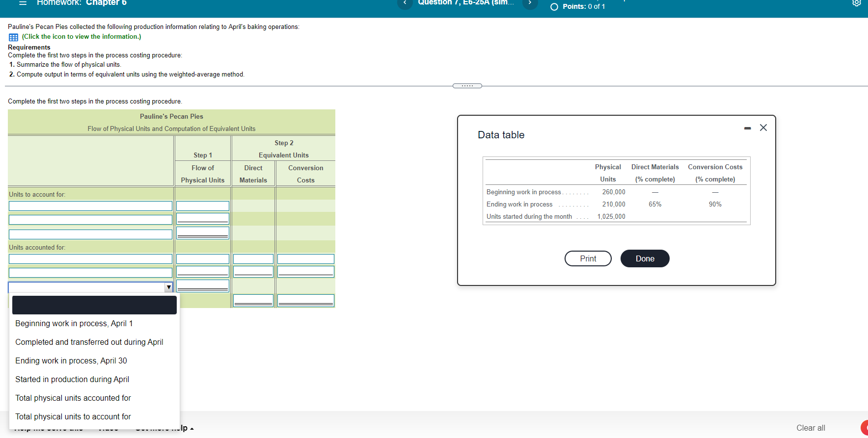
Task: Click first Direct Materials equivalent units field
Action: click(253, 259)
